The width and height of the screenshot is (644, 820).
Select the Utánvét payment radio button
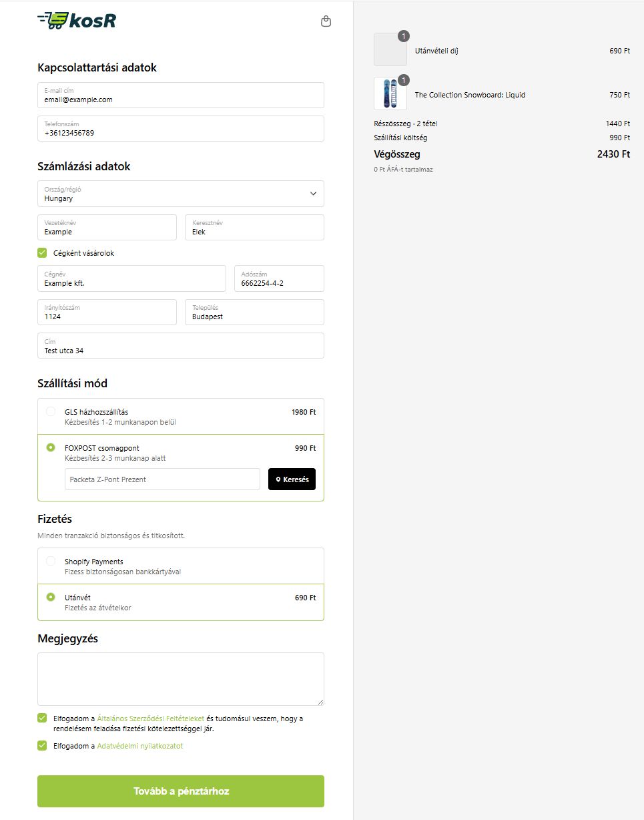click(51, 598)
